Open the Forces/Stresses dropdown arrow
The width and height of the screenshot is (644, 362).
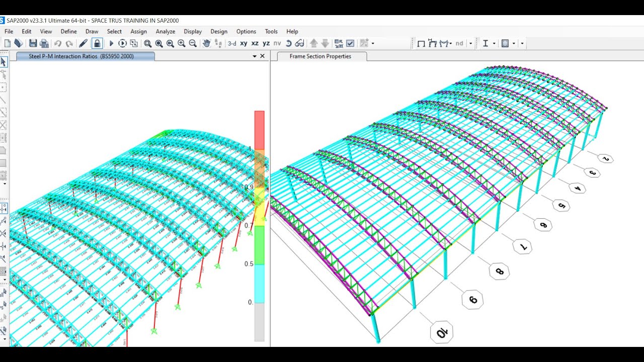450,43
